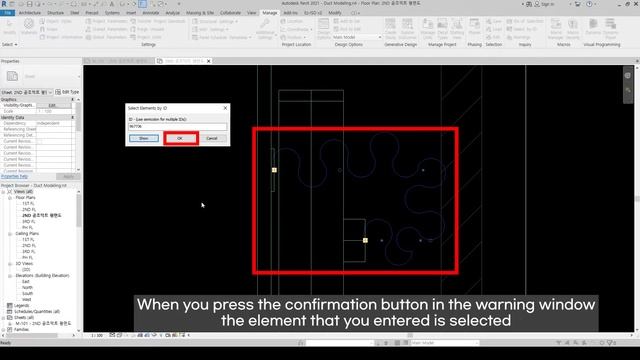Click Transfer Project Standards

pyautogui.click(x=158, y=21)
